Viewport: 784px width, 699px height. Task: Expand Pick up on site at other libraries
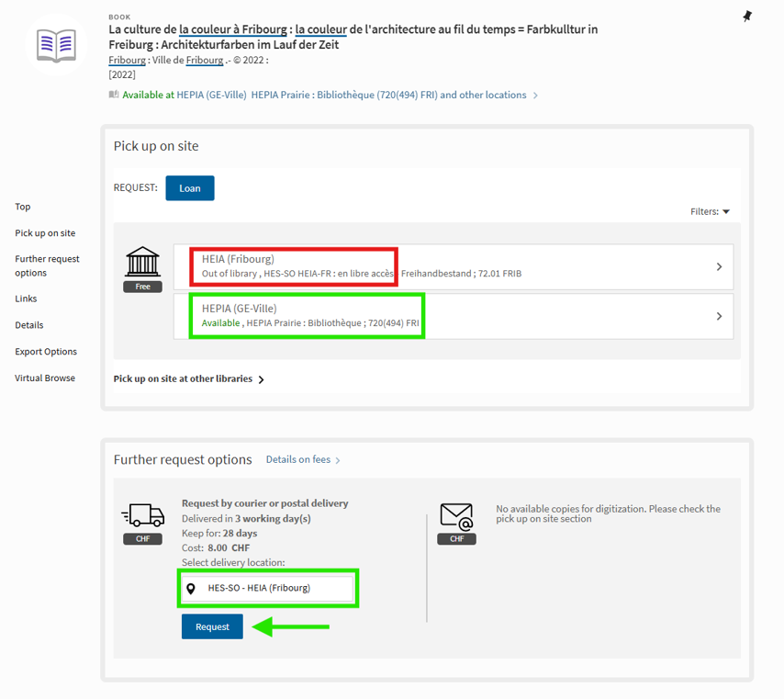pyautogui.click(x=188, y=378)
